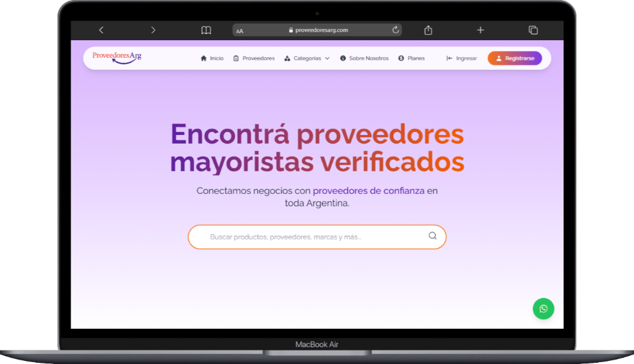Reload the page using the refresh icon
Viewport: 634px width, 364px height.
point(395,29)
